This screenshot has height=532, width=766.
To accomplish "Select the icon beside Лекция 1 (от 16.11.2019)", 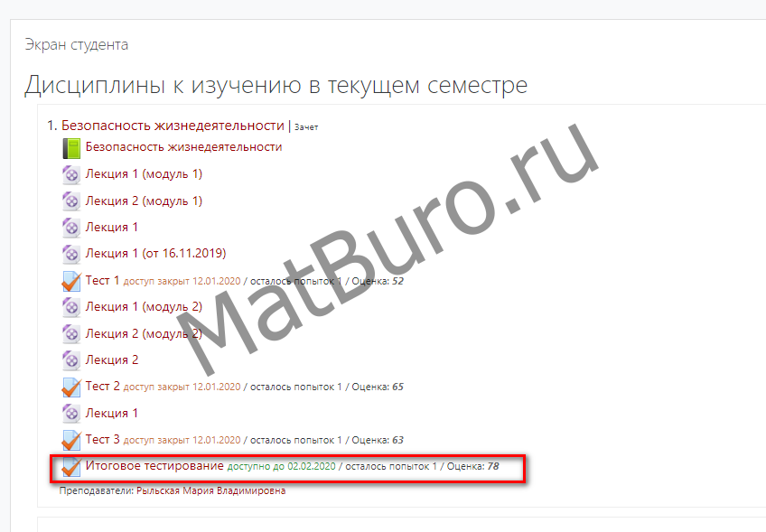I will [x=71, y=254].
